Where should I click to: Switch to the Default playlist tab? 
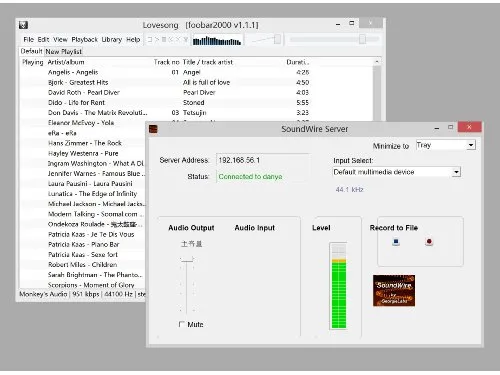[31, 51]
